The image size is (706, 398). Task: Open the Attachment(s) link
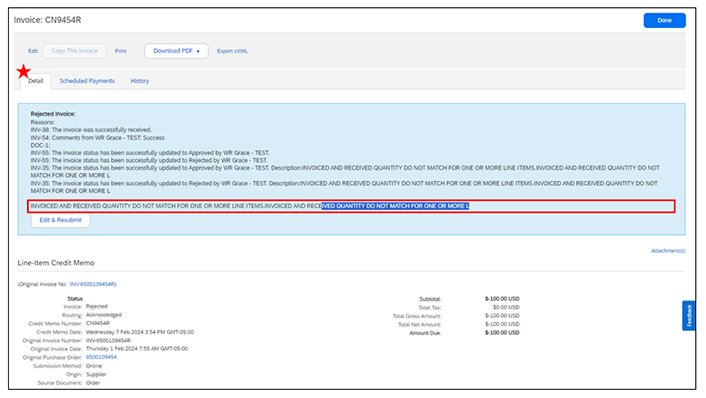point(668,251)
